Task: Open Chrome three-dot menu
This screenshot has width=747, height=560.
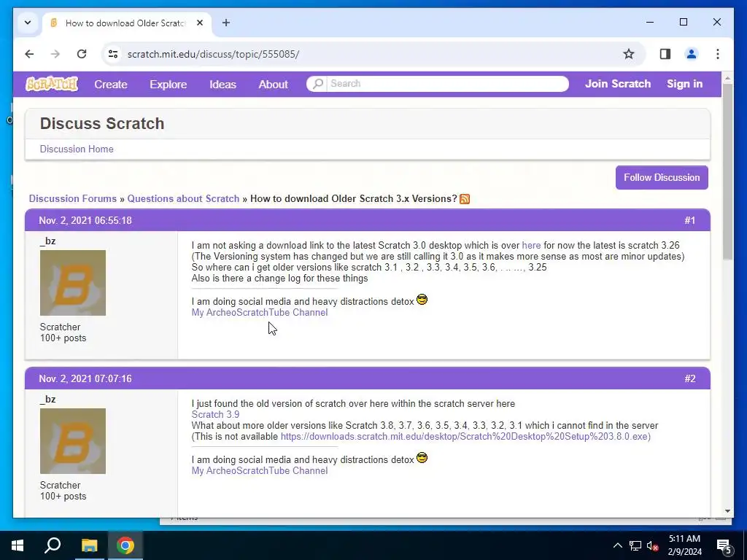Action: tap(718, 54)
